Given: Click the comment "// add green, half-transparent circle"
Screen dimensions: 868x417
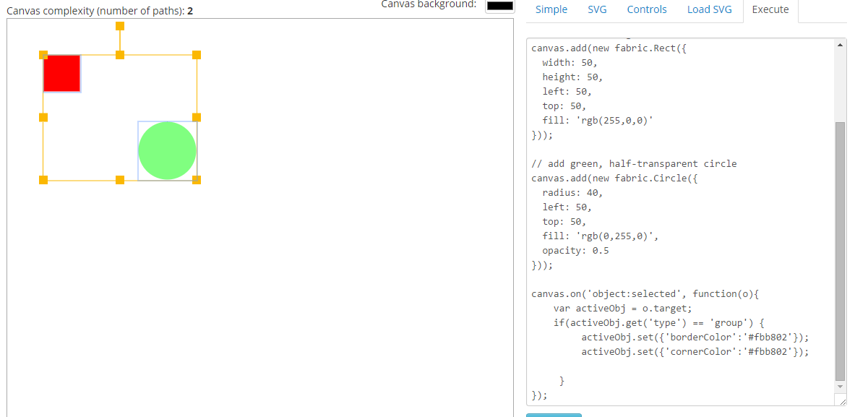Looking at the screenshot, I should (x=634, y=164).
